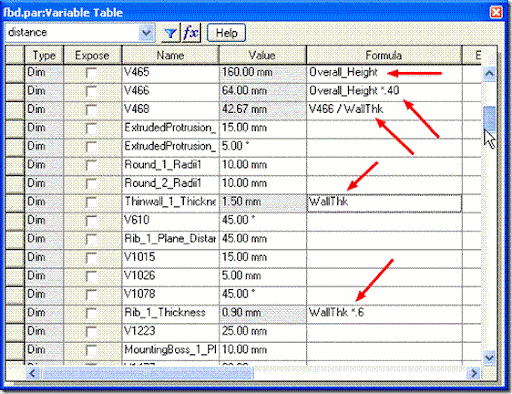Select the V1026 name cell
This screenshot has height=394, width=512.
tap(170, 276)
